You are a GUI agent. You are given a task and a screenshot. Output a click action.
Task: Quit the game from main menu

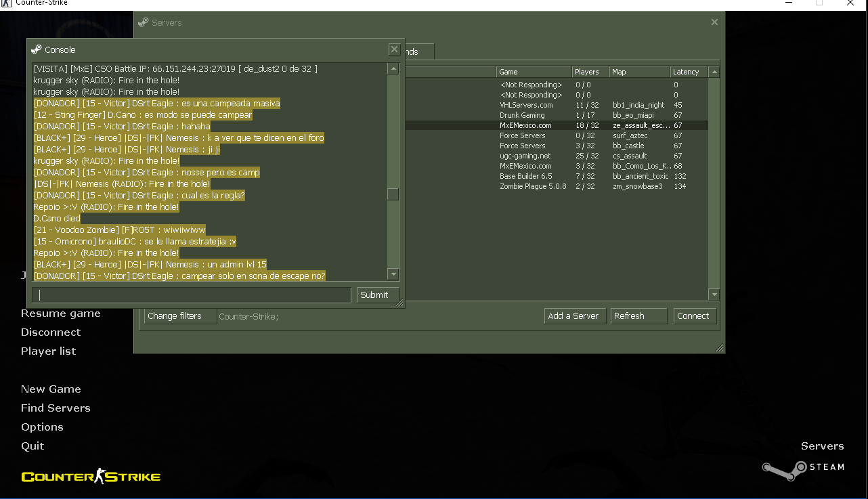coord(32,446)
